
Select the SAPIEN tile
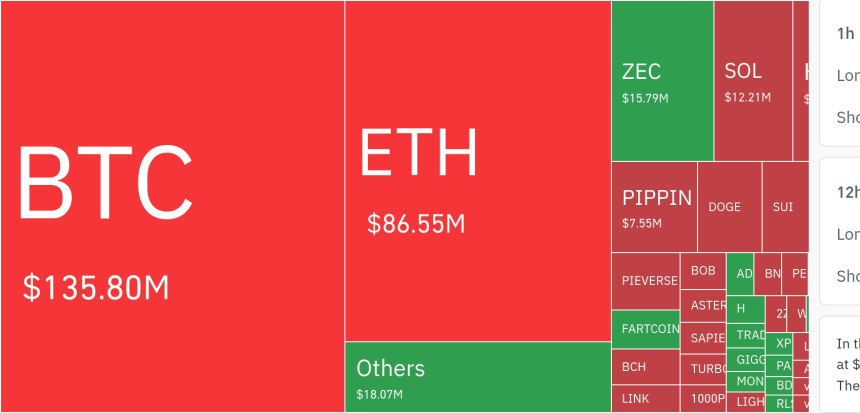click(x=703, y=338)
